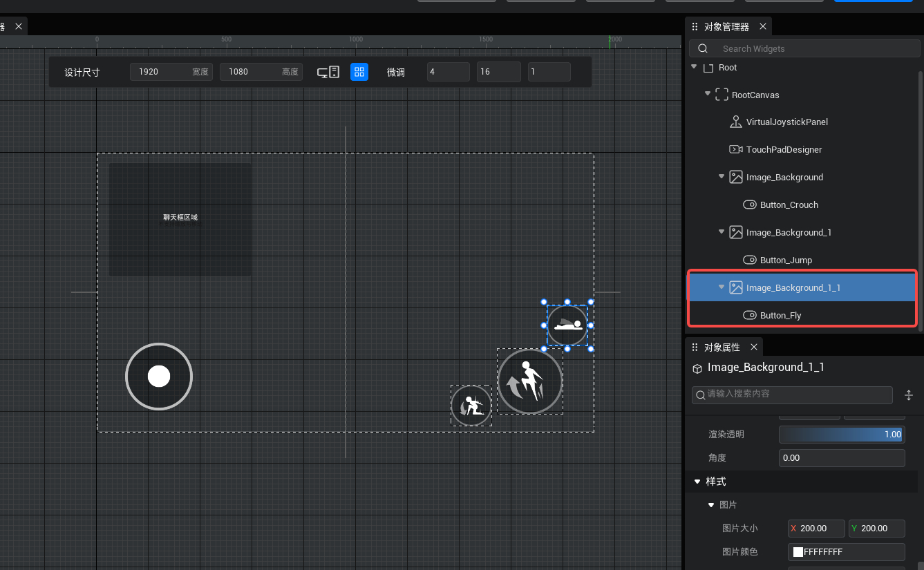Image resolution: width=924 pixels, height=570 pixels.
Task: Click the design width field showing 1920
Action: [x=171, y=72]
